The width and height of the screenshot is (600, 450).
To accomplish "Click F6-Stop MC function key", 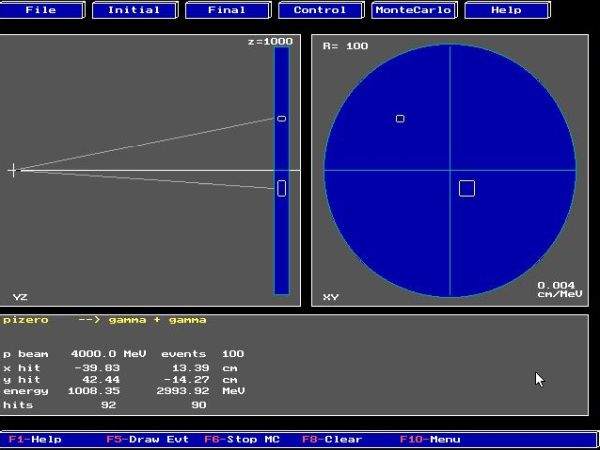I will [x=242, y=439].
